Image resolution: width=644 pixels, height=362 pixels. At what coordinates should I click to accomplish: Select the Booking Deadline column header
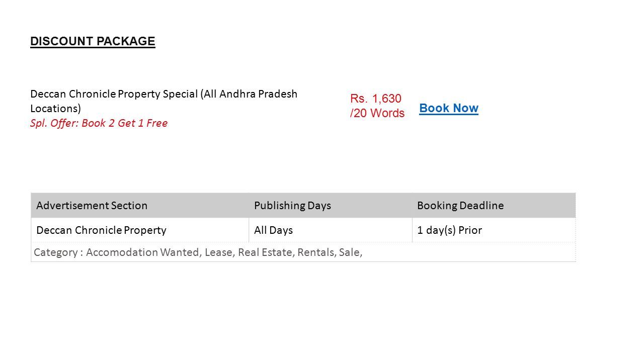[494, 205]
